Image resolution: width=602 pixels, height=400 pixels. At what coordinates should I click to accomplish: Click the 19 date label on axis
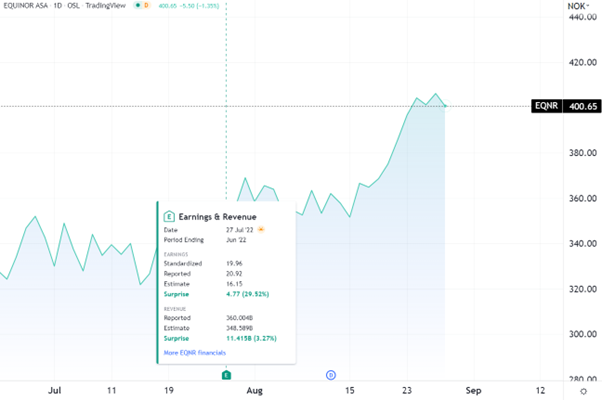point(169,390)
